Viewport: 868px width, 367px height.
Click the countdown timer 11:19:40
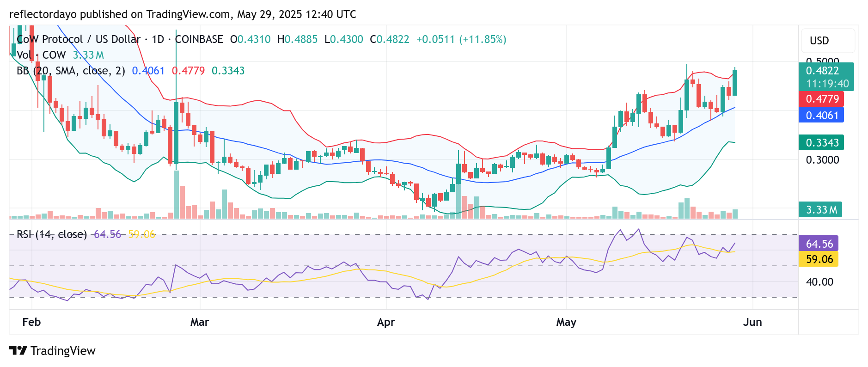point(828,84)
